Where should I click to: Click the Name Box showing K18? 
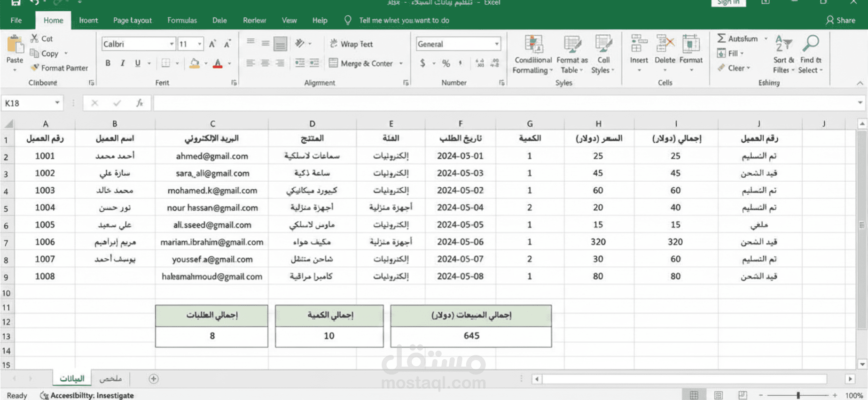(x=31, y=103)
